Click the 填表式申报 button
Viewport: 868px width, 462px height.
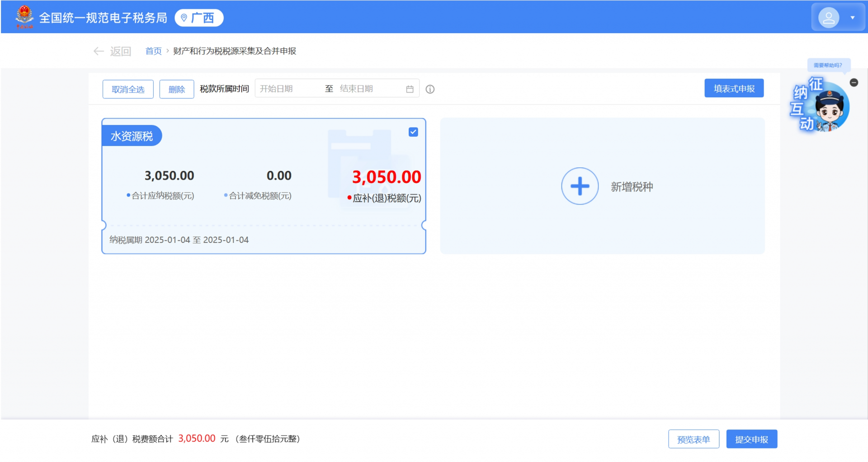tap(734, 89)
